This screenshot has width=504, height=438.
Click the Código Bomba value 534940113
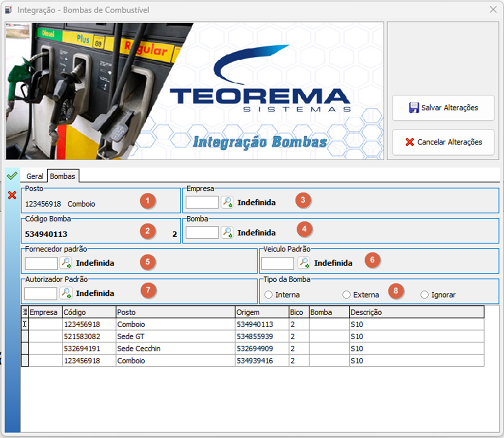46,234
